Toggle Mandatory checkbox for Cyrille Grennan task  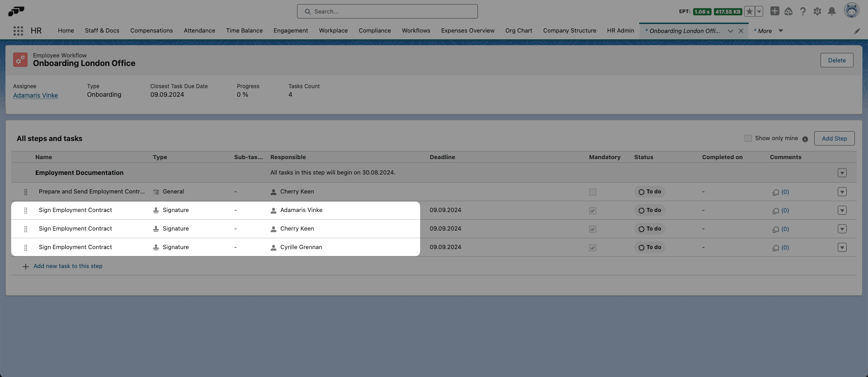pyautogui.click(x=593, y=248)
